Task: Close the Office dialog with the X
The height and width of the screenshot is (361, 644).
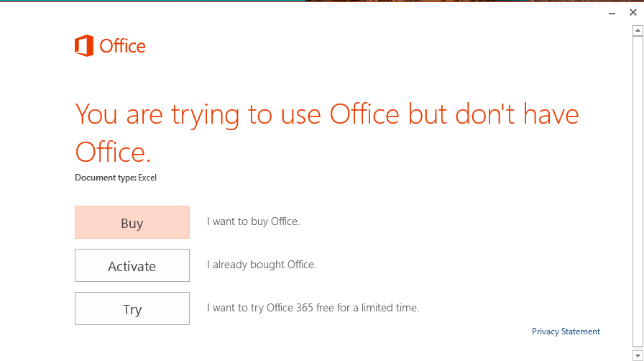Action: tap(632, 12)
